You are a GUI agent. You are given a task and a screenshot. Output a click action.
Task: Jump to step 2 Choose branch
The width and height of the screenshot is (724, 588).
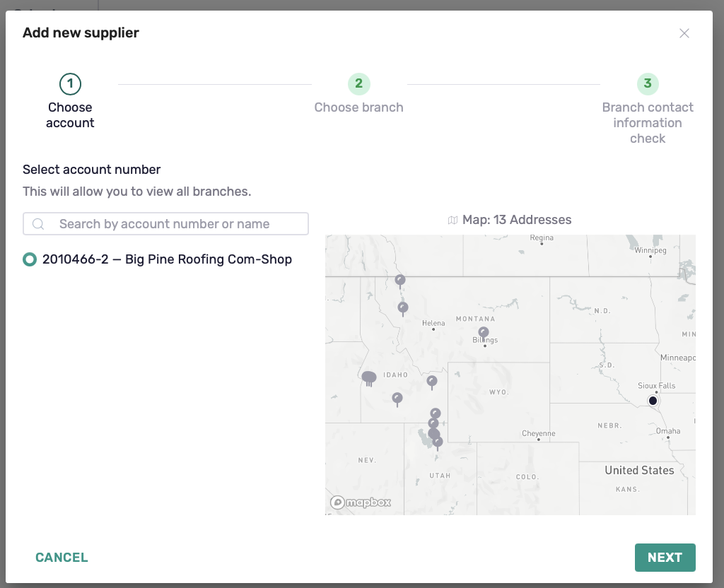point(358,84)
